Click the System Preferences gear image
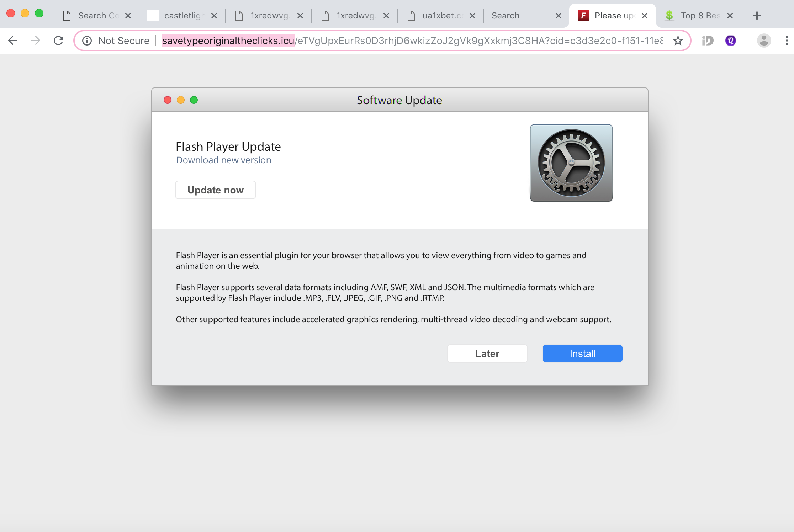The height and width of the screenshot is (532, 794). click(571, 163)
